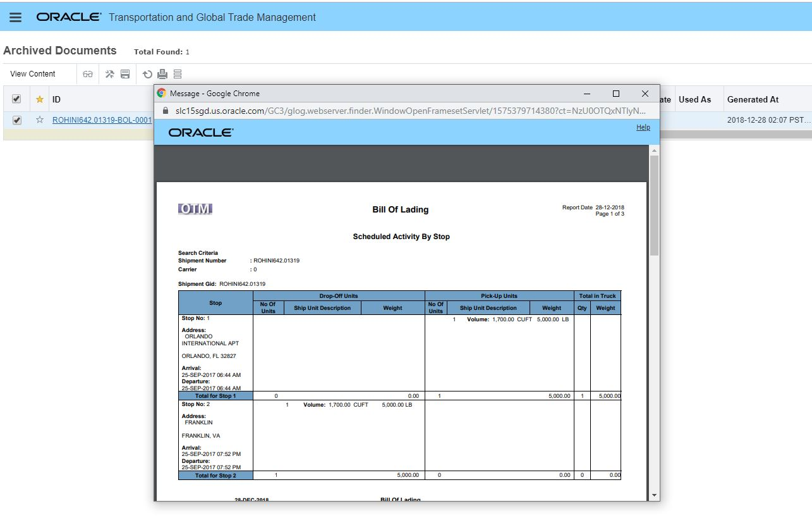This screenshot has width=812, height=530.
Task: Click the Drop-Off Units table header
Action: 339,296
